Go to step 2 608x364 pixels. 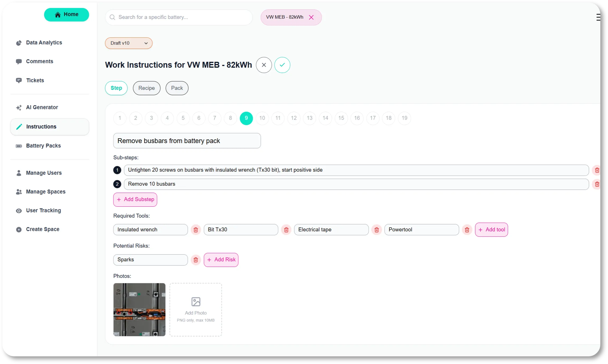pyautogui.click(x=136, y=118)
